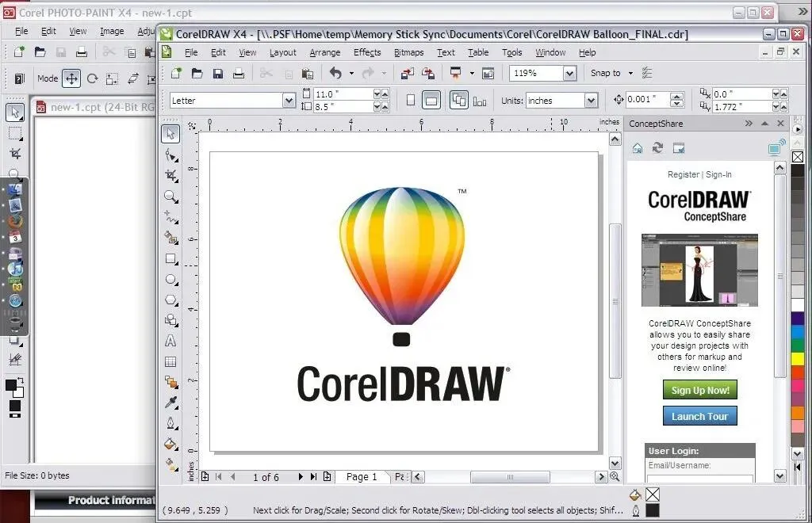
Task: Click the Register link in ConceptShare
Action: [x=683, y=175]
